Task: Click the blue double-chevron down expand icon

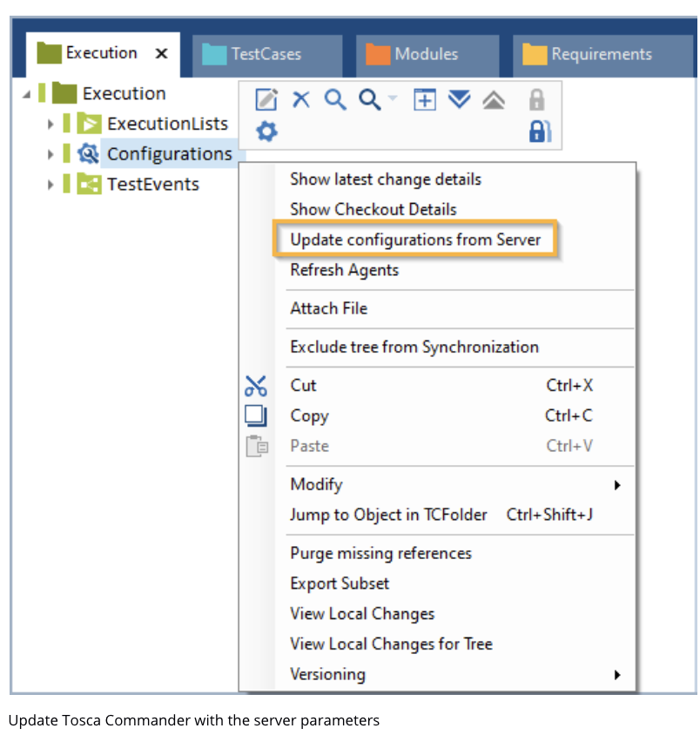Action: (x=459, y=99)
